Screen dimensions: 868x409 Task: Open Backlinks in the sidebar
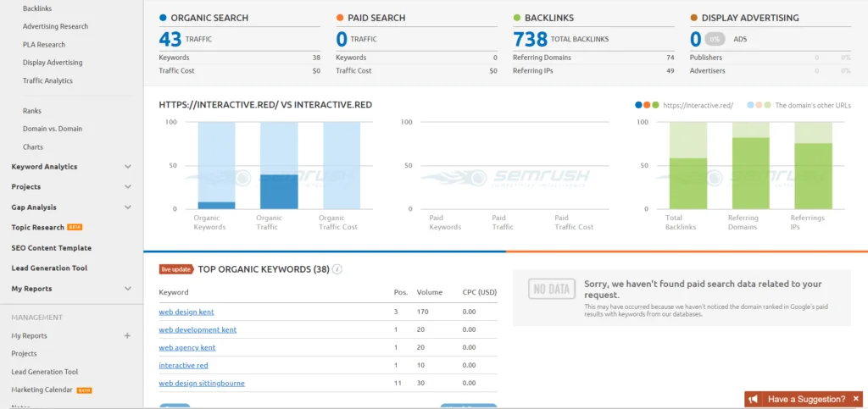tap(37, 8)
